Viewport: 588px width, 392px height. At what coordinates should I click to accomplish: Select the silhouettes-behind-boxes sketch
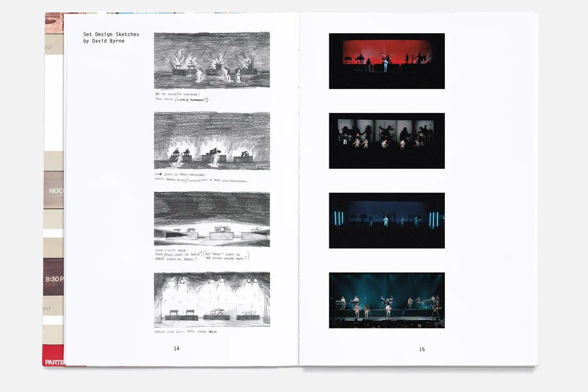tap(212, 141)
